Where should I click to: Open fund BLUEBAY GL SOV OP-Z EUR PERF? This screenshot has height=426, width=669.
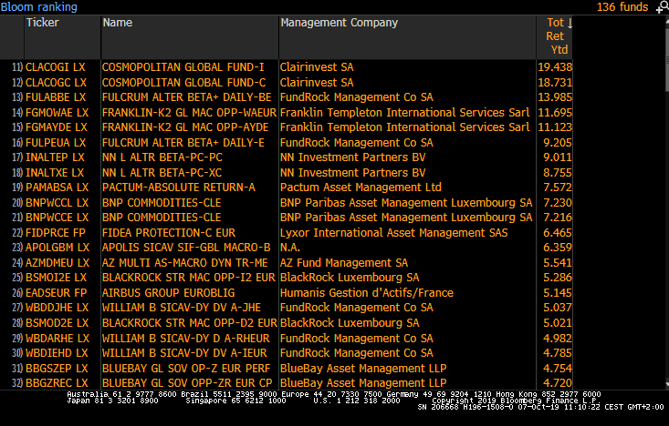[x=186, y=368]
